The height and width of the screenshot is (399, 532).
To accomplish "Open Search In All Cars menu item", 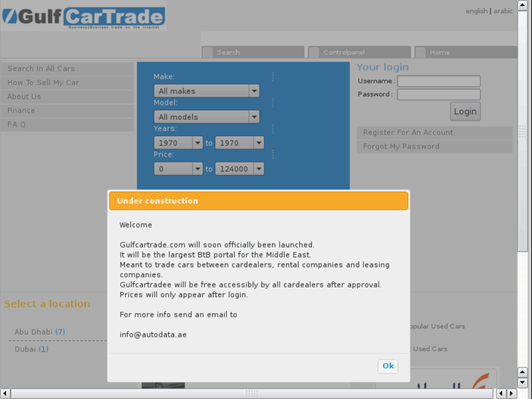I will tap(67, 69).
